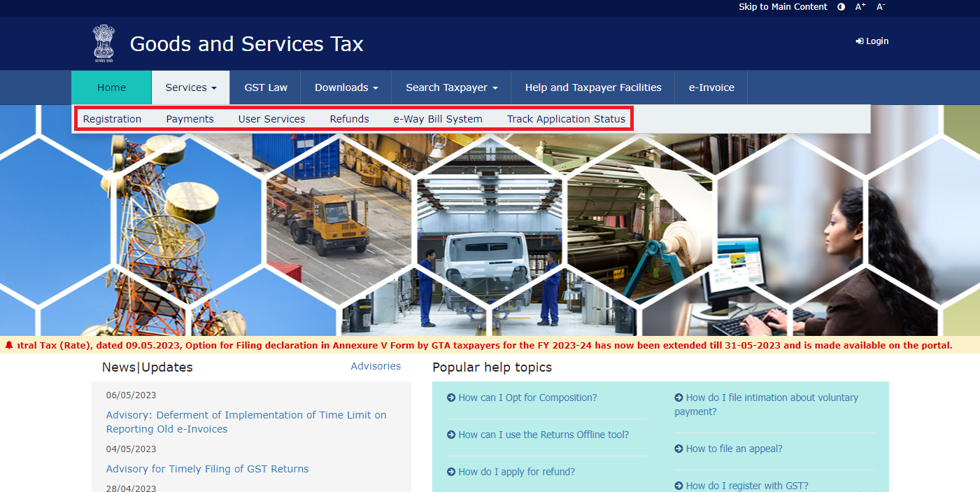Open the GST Law menu item
Image resolution: width=980 pixels, height=492 pixels.
266,87
